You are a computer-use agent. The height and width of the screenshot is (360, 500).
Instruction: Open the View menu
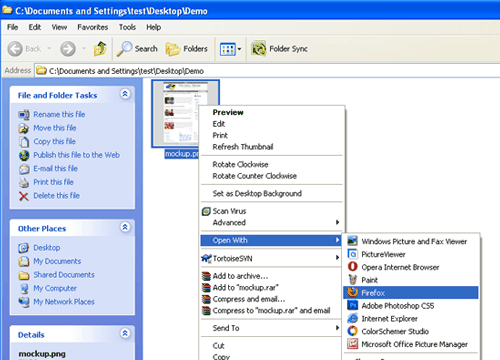click(x=59, y=27)
